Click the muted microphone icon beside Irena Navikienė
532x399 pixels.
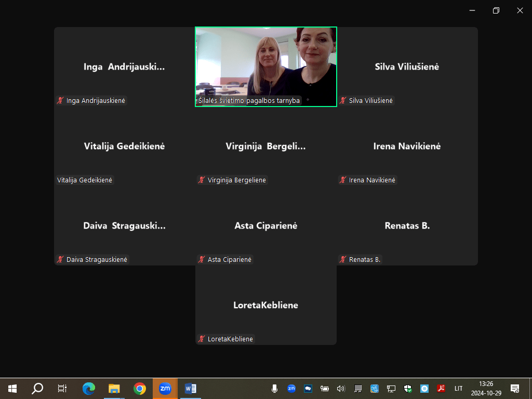pos(343,180)
